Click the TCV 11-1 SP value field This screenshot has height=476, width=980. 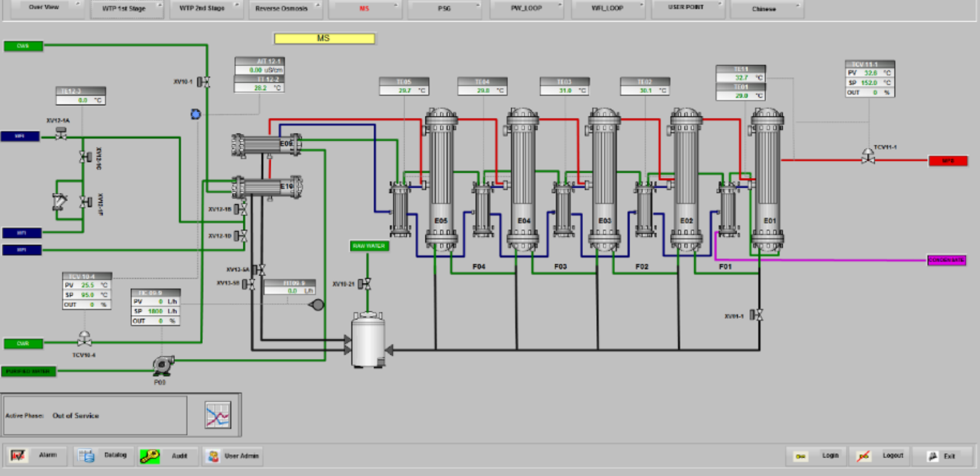pos(869,83)
